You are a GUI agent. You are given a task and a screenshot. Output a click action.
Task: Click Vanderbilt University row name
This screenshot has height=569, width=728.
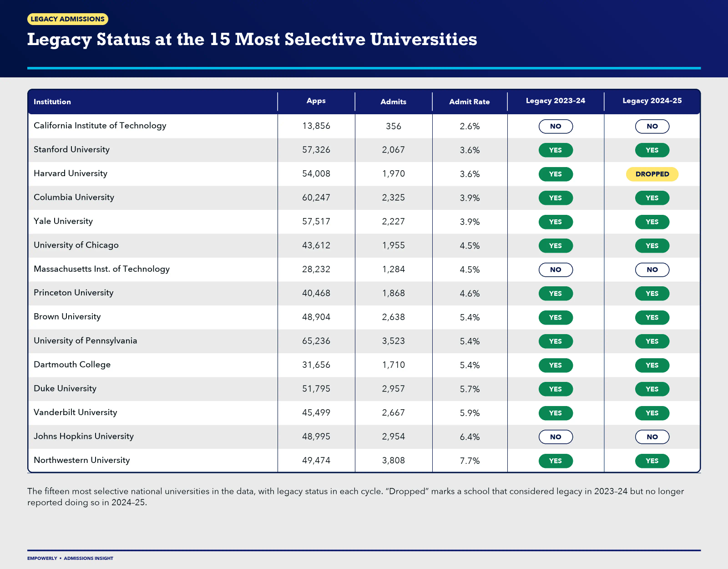pos(76,412)
